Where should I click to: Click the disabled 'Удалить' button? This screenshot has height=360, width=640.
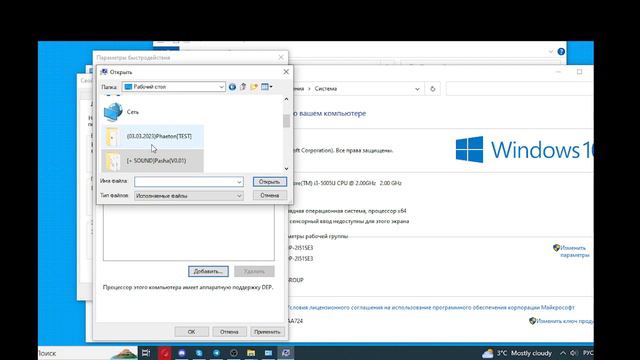[254, 271]
